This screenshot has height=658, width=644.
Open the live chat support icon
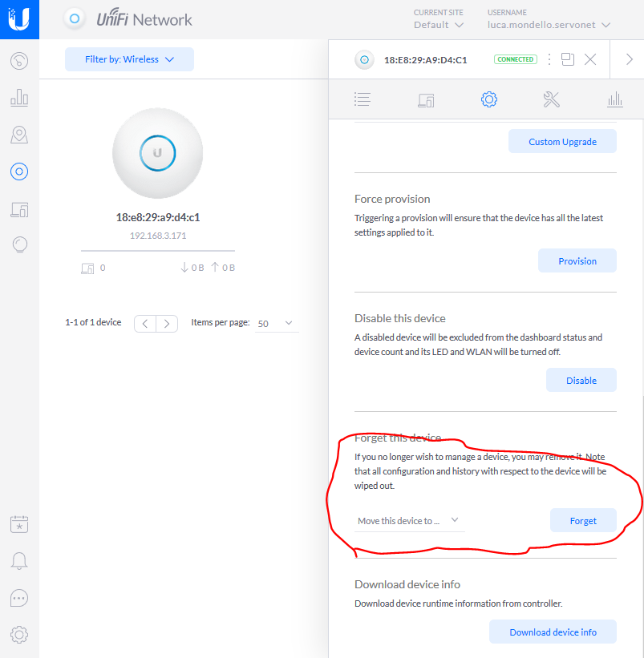click(x=19, y=598)
